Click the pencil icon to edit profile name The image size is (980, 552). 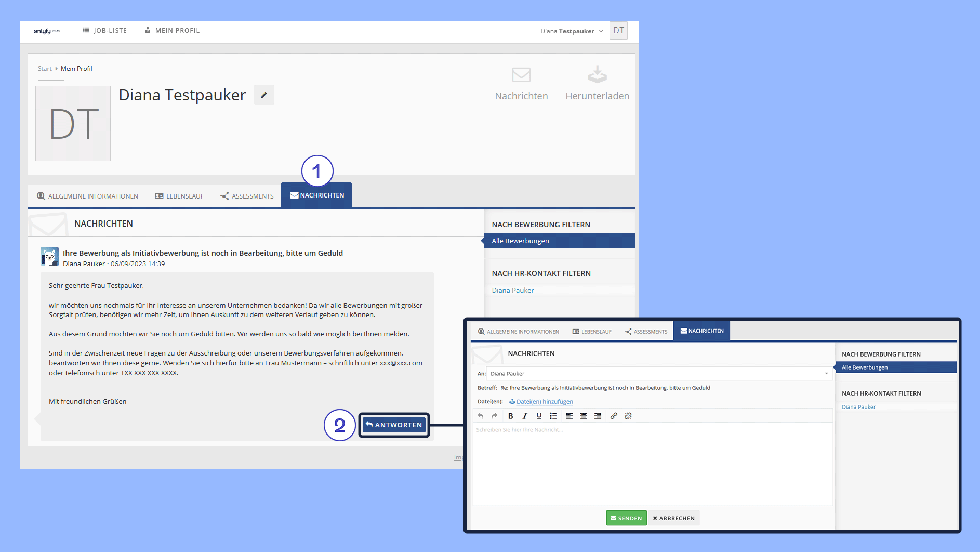pyautogui.click(x=264, y=95)
